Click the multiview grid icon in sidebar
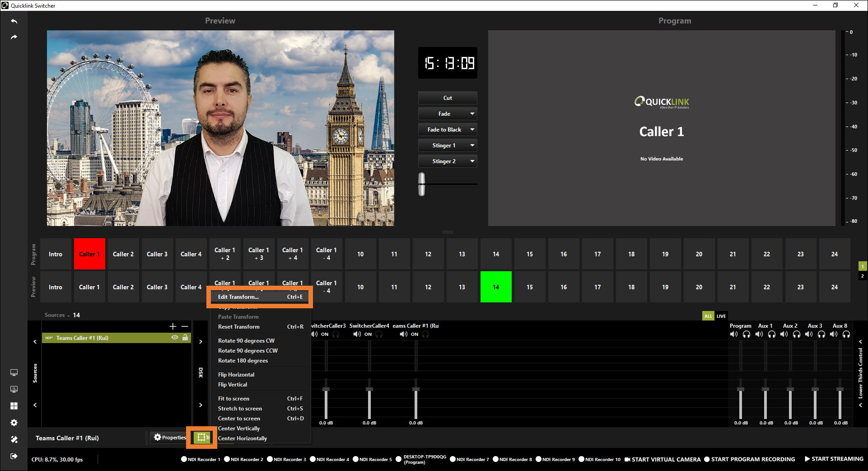The height and width of the screenshot is (471, 868). tap(14, 406)
